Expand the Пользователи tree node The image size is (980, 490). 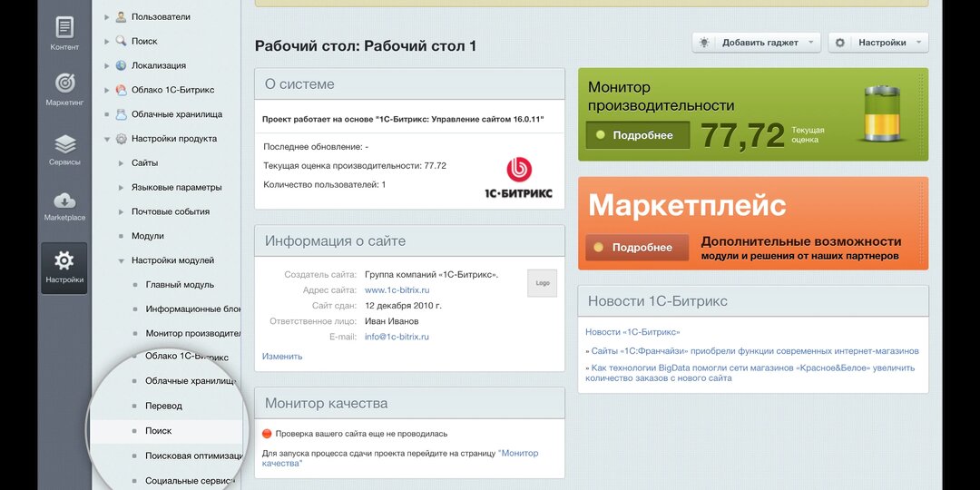107,17
